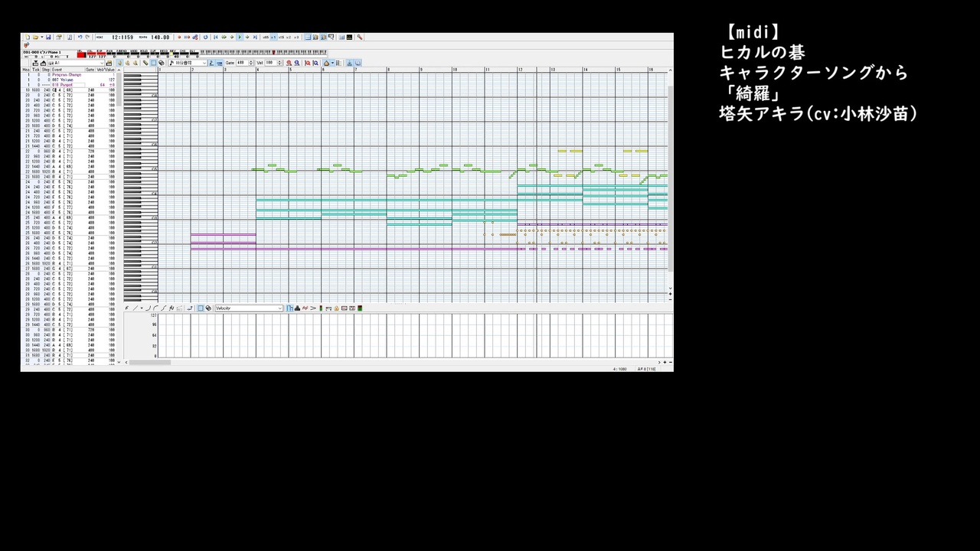This screenshot has height=551, width=980.
Task: Adjust the Gate value spinner
Action: 250,63
